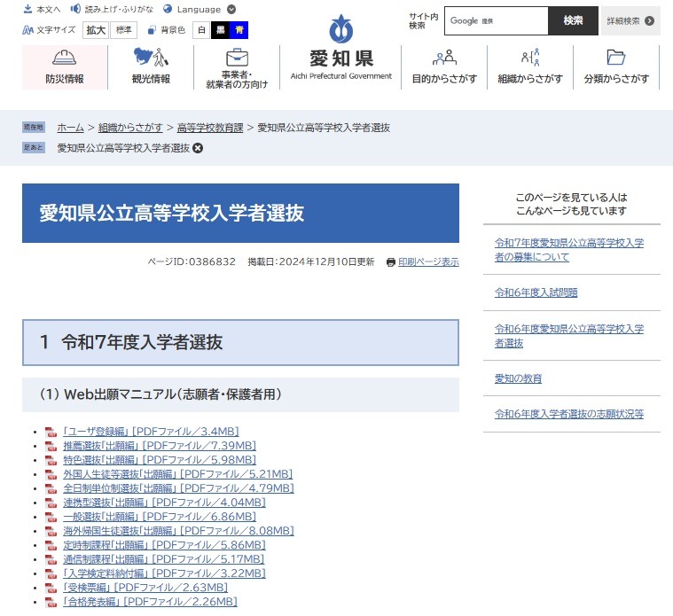673x616 pixels.
Task: Jump to 本文へ skip link
Action: coord(42,9)
